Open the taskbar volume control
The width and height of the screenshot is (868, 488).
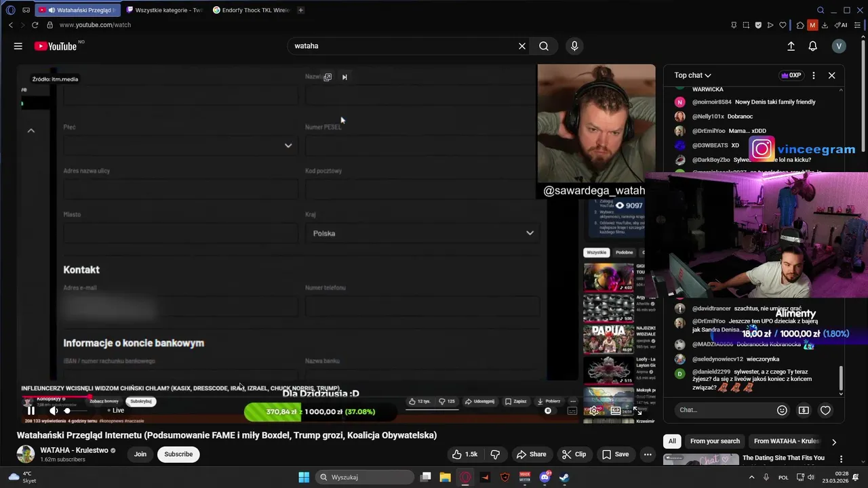pos(812,477)
